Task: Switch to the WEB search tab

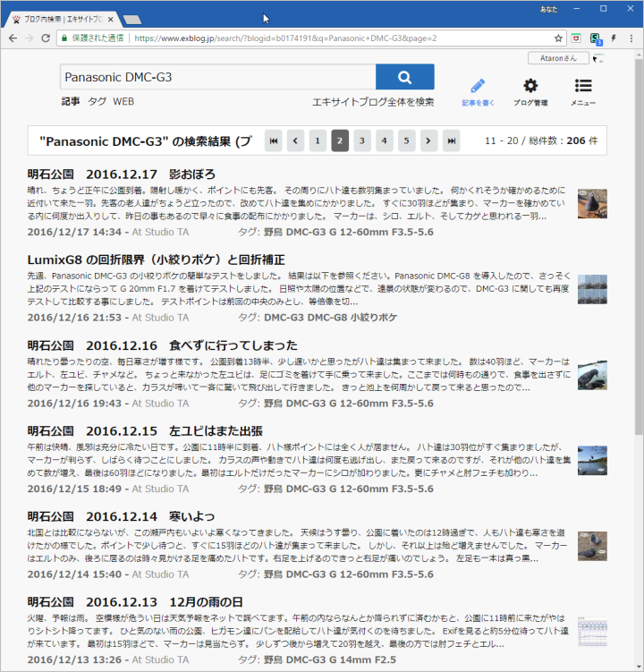Action: click(x=123, y=102)
